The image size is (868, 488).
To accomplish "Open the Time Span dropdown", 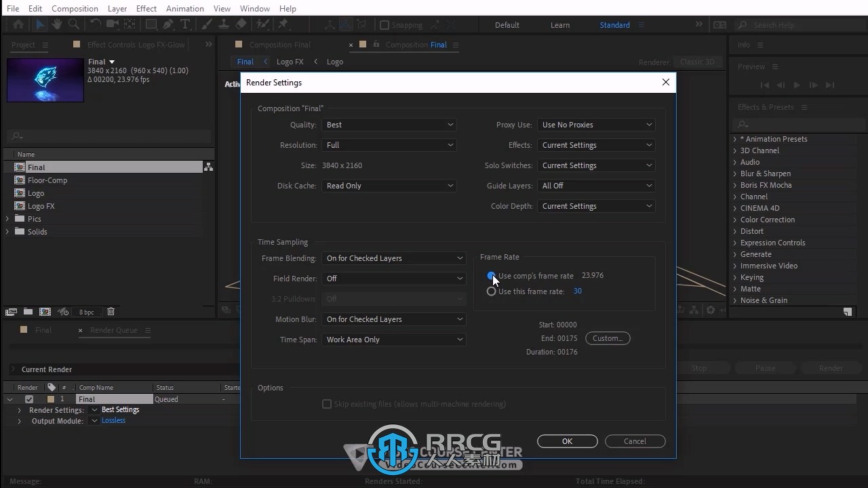I will click(394, 340).
